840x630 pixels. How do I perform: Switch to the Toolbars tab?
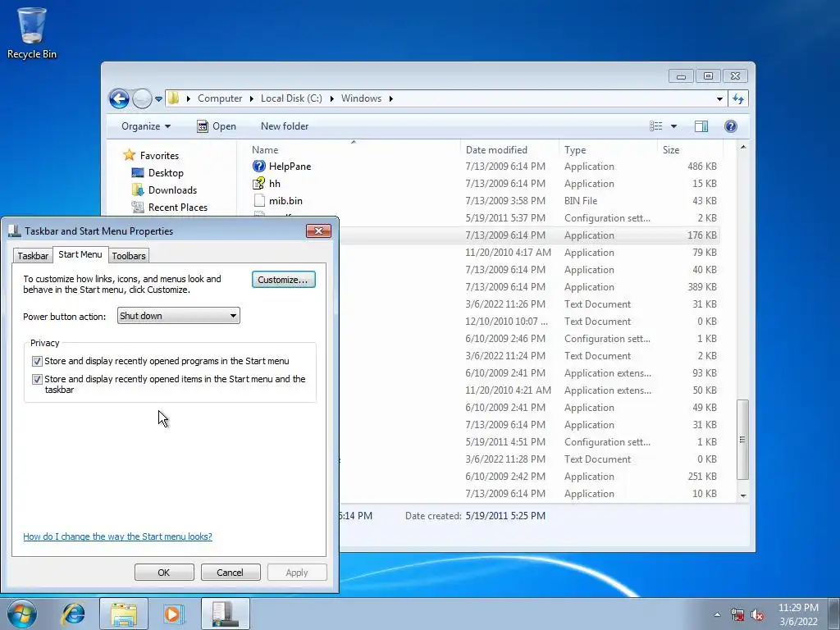pos(129,256)
